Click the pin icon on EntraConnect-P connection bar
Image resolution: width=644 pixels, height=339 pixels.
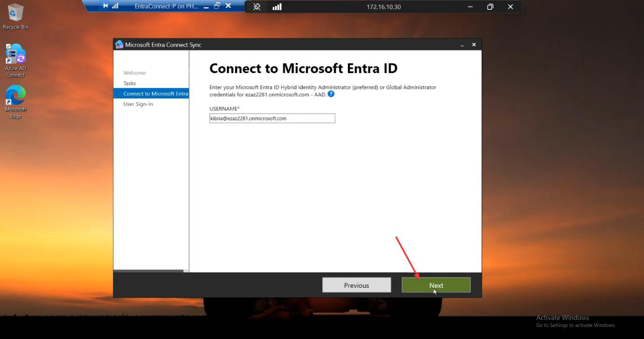coord(105,6)
